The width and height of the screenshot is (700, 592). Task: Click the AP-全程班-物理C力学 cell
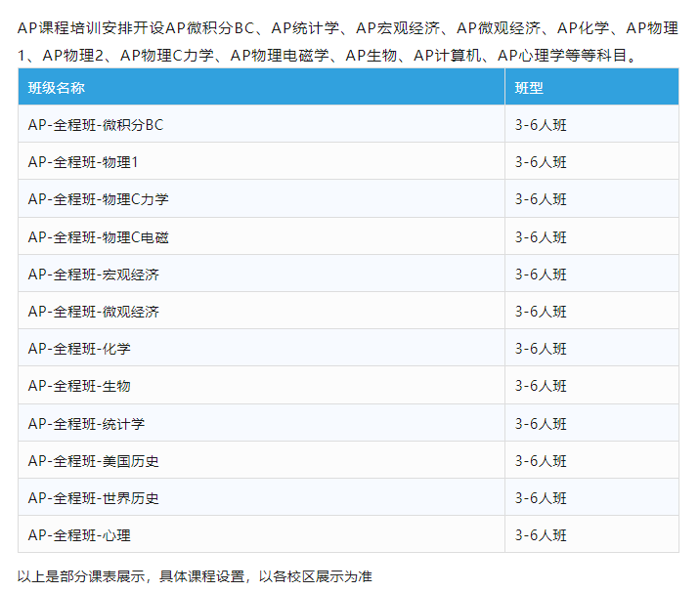pos(262,199)
